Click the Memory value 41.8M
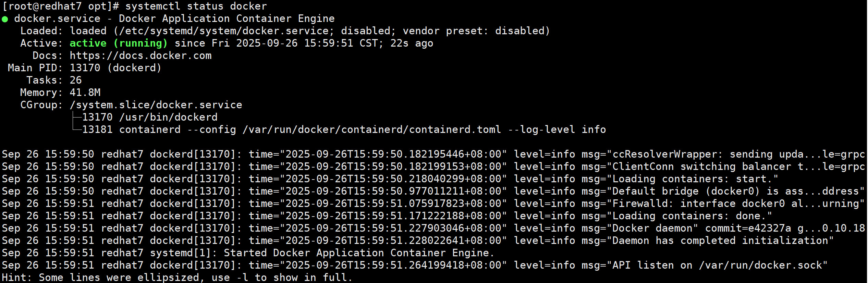The image size is (868, 283). pos(85,93)
